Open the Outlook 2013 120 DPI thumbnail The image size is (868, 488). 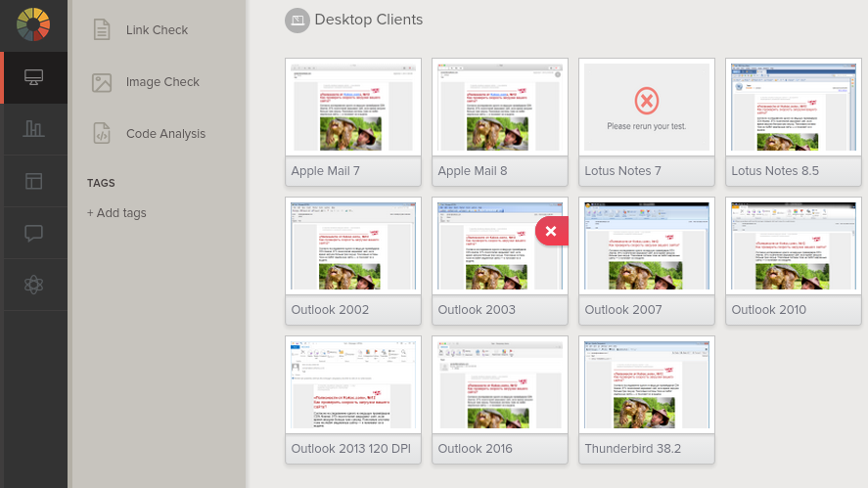pyautogui.click(x=353, y=384)
